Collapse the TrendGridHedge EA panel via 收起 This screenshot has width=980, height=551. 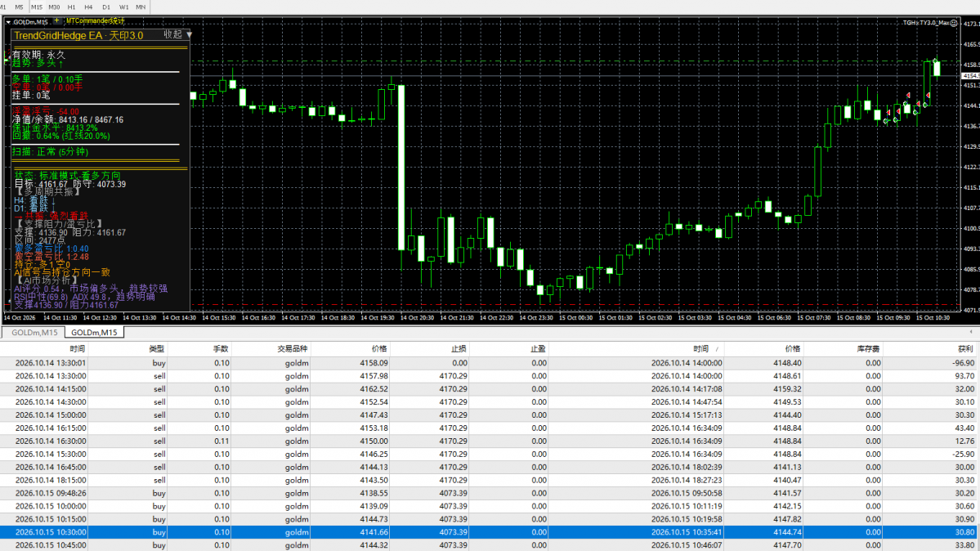click(x=172, y=34)
